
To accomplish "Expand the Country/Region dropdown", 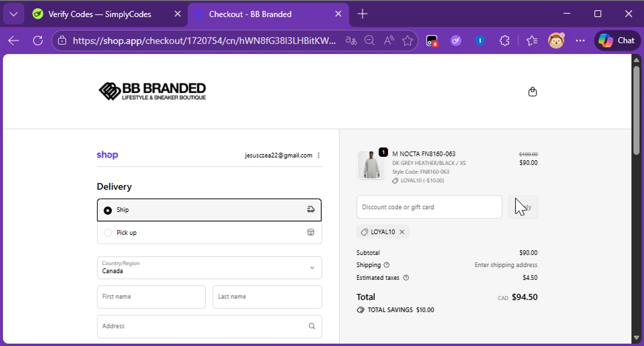I will [209, 268].
